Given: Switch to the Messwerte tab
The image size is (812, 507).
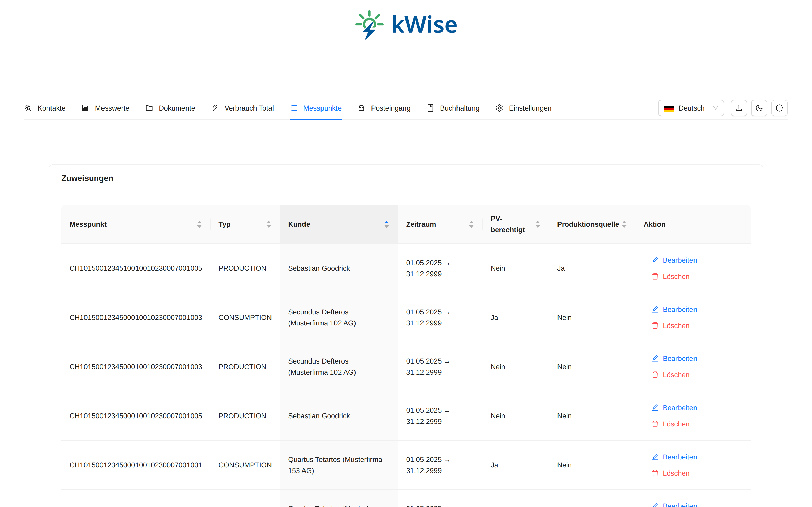Looking at the screenshot, I should (x=105, y=108).
